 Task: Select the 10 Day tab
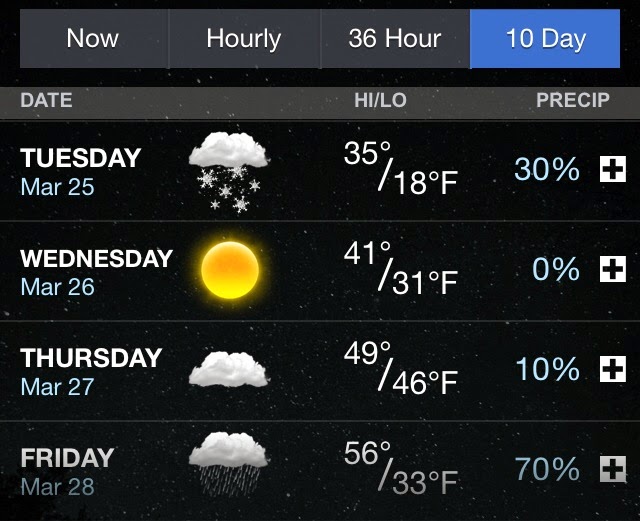pyautogui.click(x=545, y=39)
